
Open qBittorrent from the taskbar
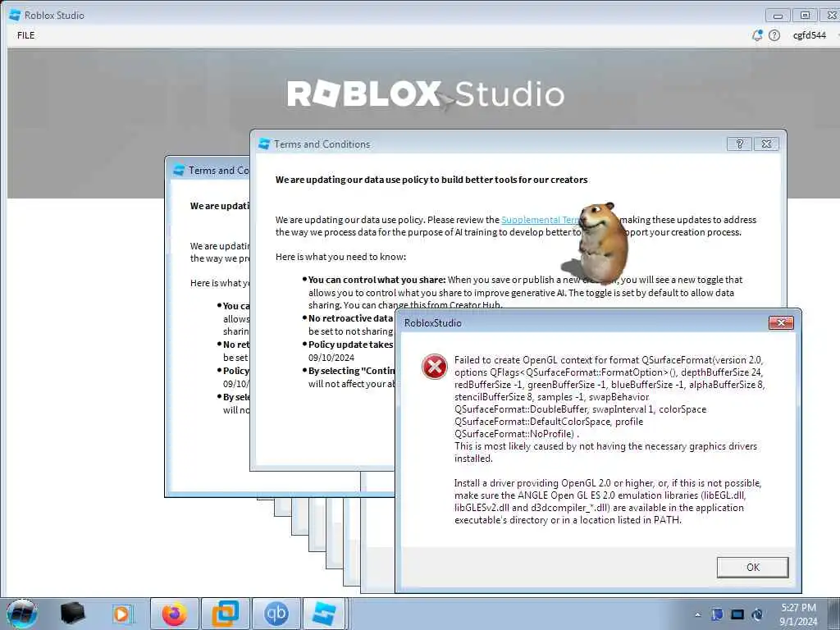(276, 614)
